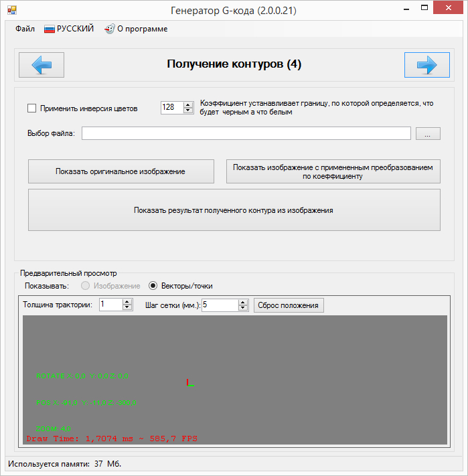This screenshot has width=468, height=476.
Task: Click the red-green axis origin marker
Action: click(190, 383)
